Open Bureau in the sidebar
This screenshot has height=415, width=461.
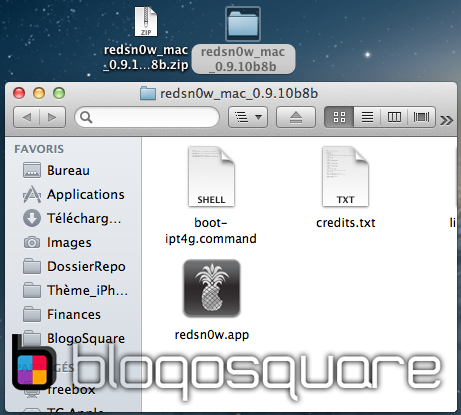73,170
